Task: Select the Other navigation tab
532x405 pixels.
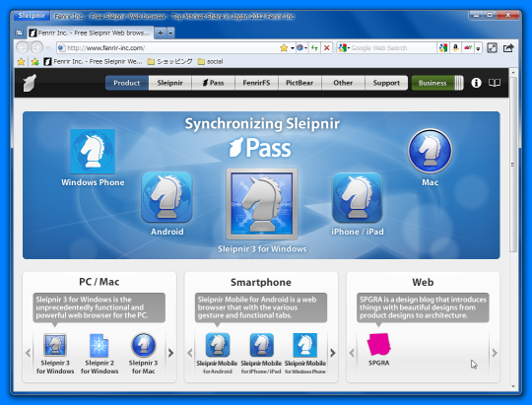Action: tap(343, 83)
